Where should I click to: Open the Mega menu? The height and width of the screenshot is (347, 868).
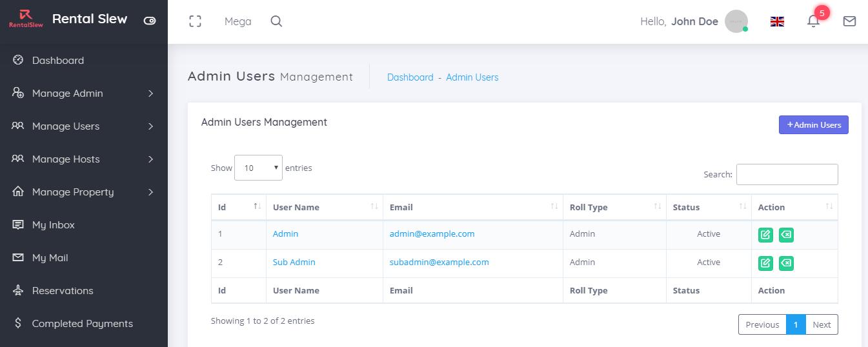[237, 21]
